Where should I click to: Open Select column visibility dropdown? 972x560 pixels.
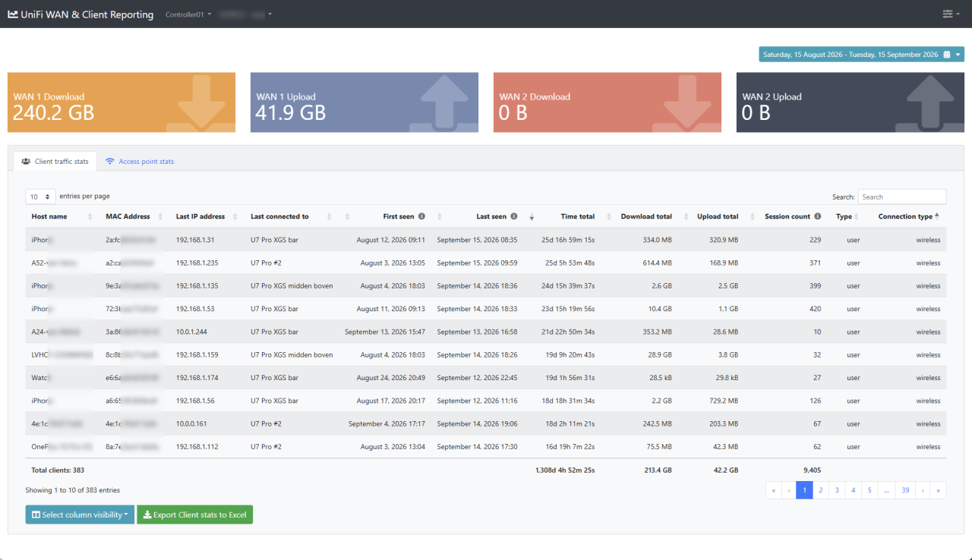tap(80, 514)
